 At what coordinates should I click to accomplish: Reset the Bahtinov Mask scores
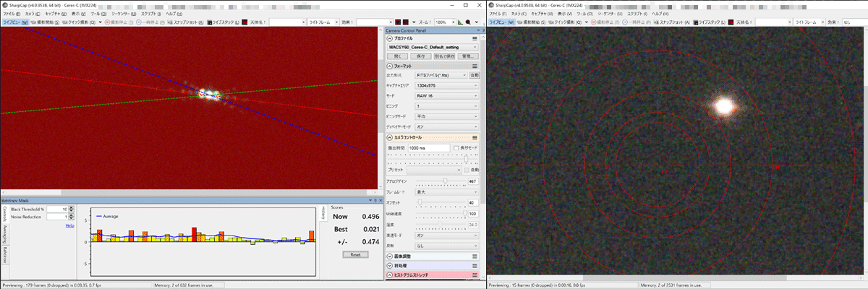(355, 254)
